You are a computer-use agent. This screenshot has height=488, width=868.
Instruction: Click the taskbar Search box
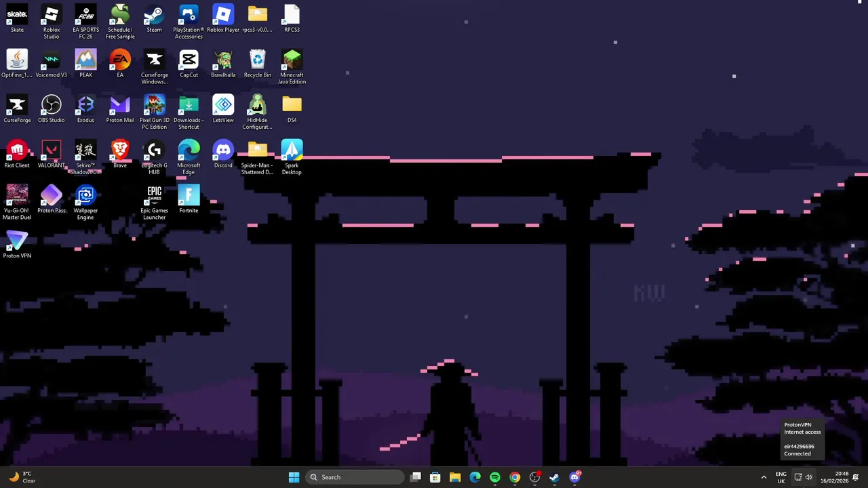(x=355, y=477)
